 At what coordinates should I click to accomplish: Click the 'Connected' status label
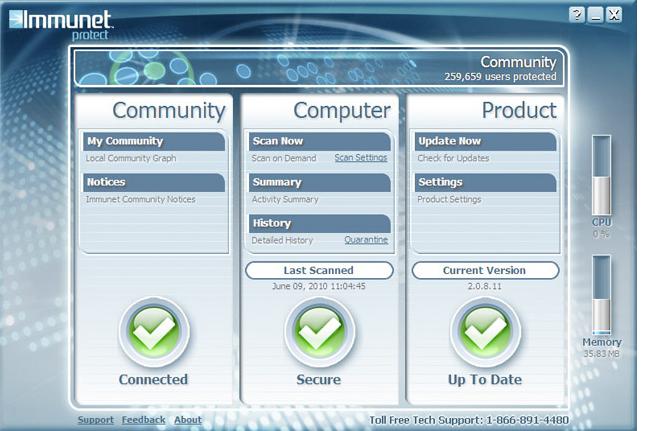pyautogui.click(x=153, y=379)
